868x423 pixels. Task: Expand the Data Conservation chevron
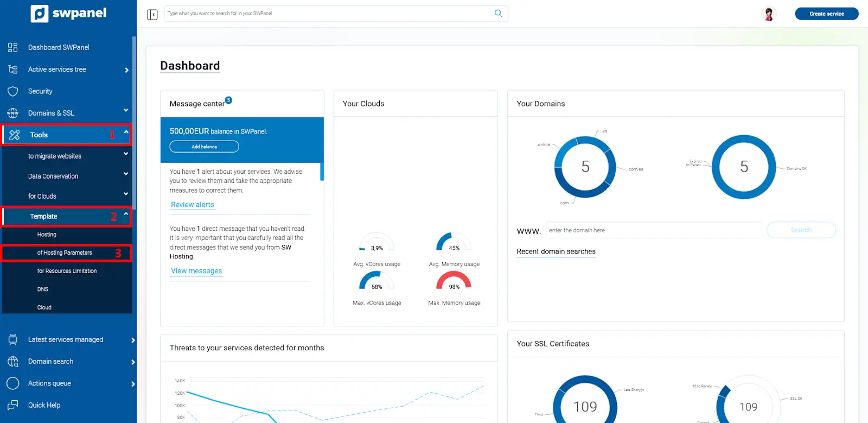coord(126,174)
